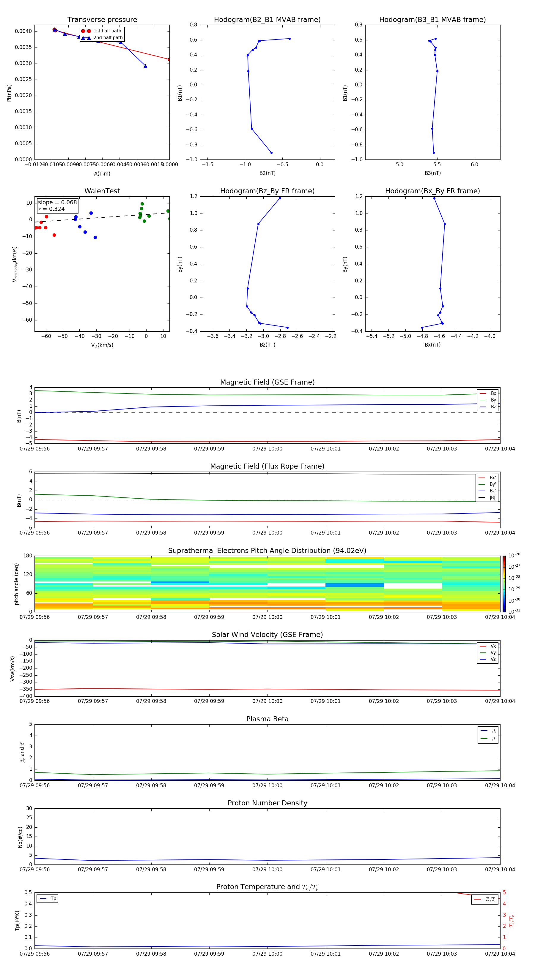535x980 pixels.
Task: Click the pitch angle colorbar scale
Action: point(504,584)
